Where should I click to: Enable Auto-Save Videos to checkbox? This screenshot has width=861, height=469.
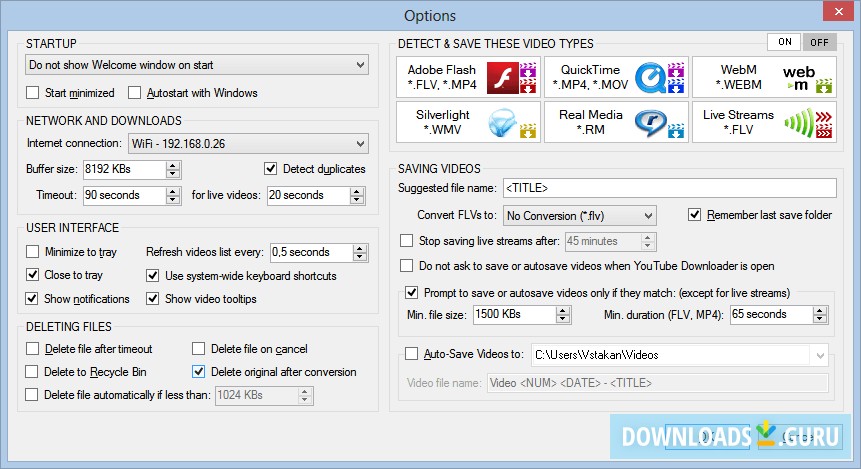tap(411, 354)
